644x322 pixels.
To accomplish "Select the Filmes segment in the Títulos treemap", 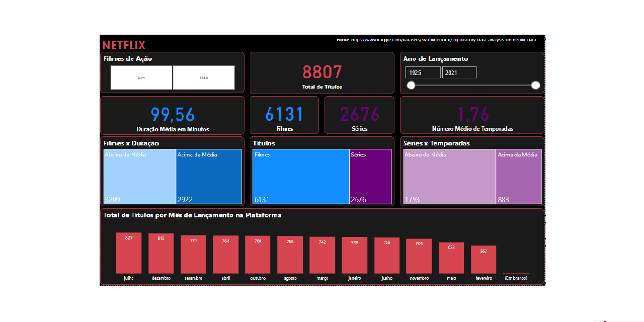I will tap(300, 176).
